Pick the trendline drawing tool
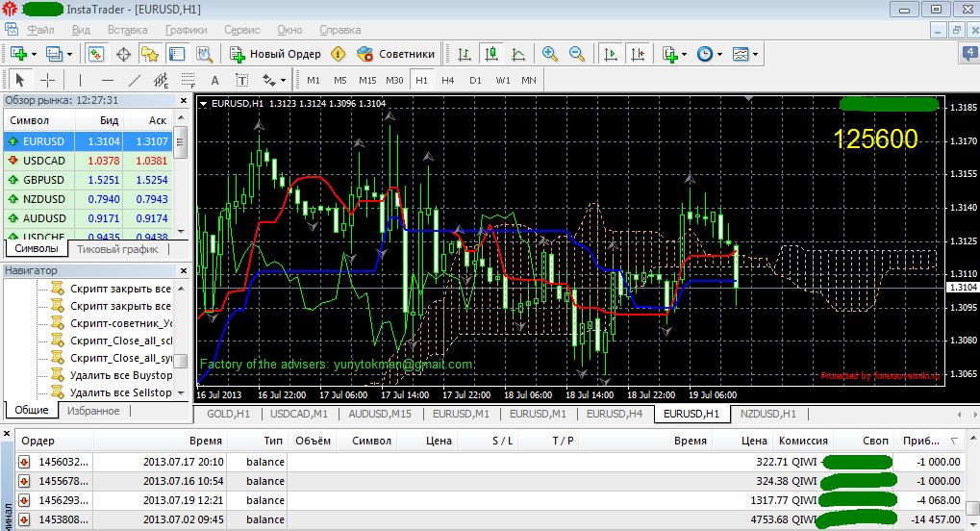 [135, 80]
